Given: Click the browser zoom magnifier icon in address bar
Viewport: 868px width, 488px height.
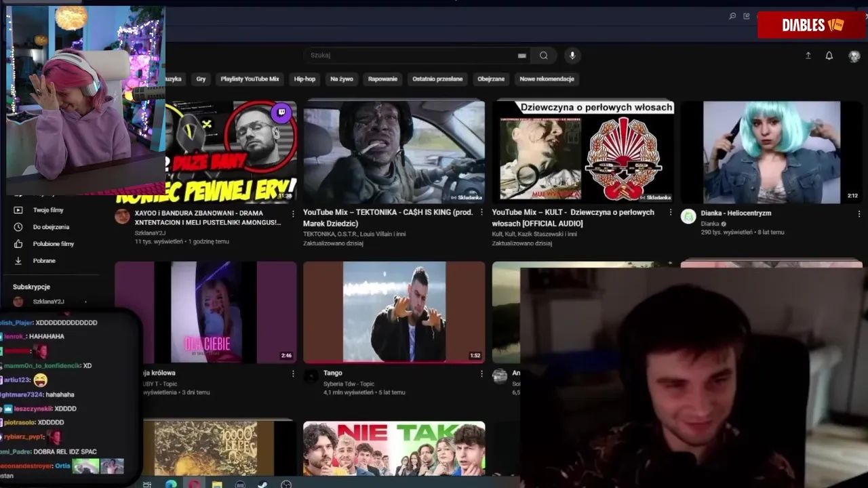Looking at the screenshot, I should click(x=732, y=16).
